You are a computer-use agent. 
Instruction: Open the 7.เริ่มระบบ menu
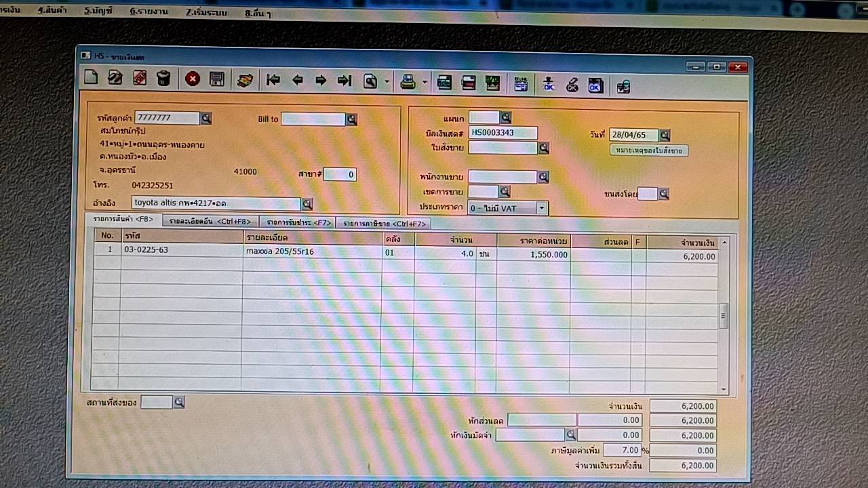tap(206, 13)
